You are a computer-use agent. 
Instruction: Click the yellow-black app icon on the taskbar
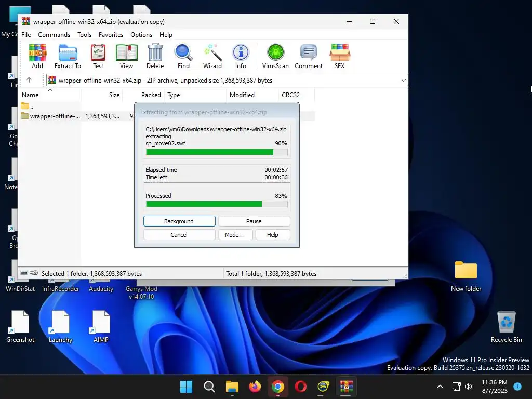[323, 387]
